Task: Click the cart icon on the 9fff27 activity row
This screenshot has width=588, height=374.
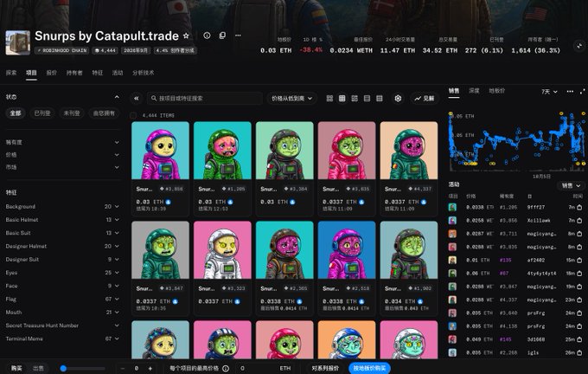Action: pyautogui.click(x=579, y=207)
